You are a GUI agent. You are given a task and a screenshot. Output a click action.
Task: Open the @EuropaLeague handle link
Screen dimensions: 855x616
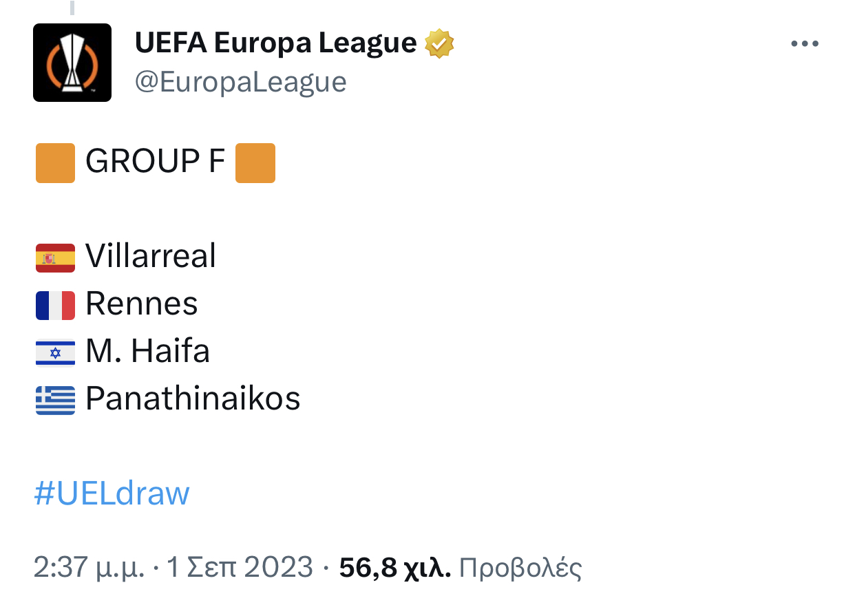click(241, 82)
